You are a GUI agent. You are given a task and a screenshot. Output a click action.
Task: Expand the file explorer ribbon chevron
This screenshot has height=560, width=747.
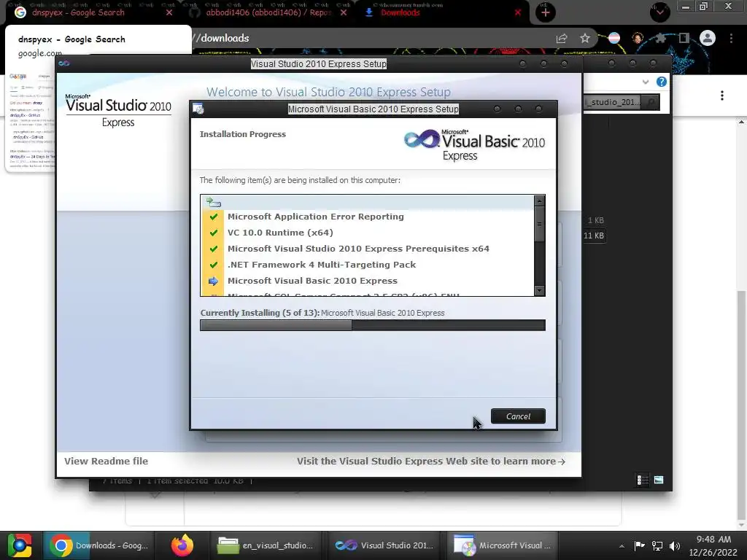tap(646, 82)
